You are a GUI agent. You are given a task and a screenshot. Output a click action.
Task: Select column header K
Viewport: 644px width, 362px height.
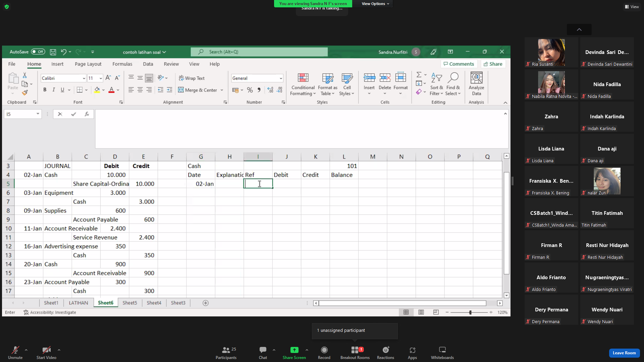point(315,157)
